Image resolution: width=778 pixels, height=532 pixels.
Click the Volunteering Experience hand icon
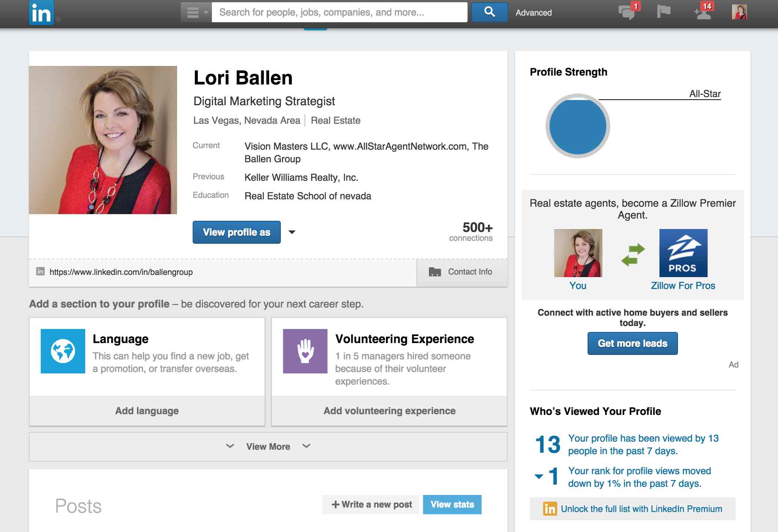click(x=305, y=351)
